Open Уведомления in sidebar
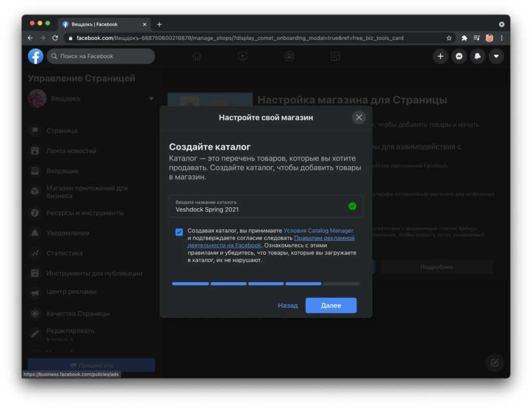Image resolution: width=532 pixels, height=407 pixels. pyautogui.click(x=68, y=233)
